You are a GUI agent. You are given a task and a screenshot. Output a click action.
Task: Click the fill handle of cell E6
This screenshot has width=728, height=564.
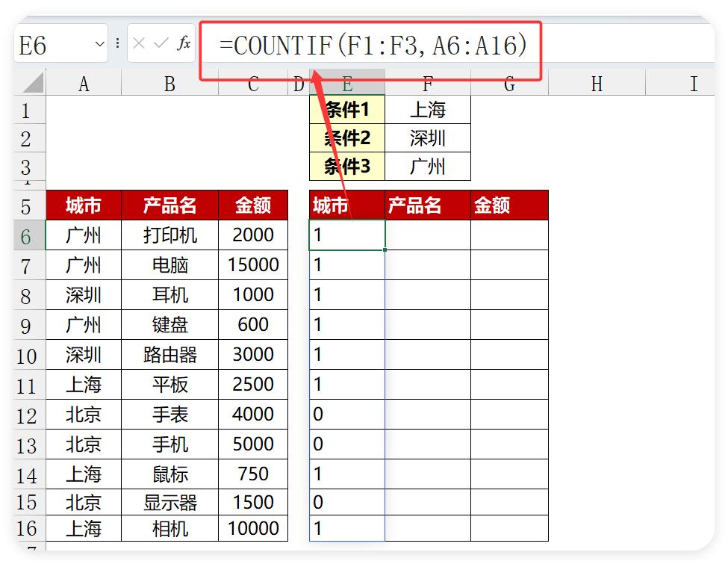pos(385,250)
